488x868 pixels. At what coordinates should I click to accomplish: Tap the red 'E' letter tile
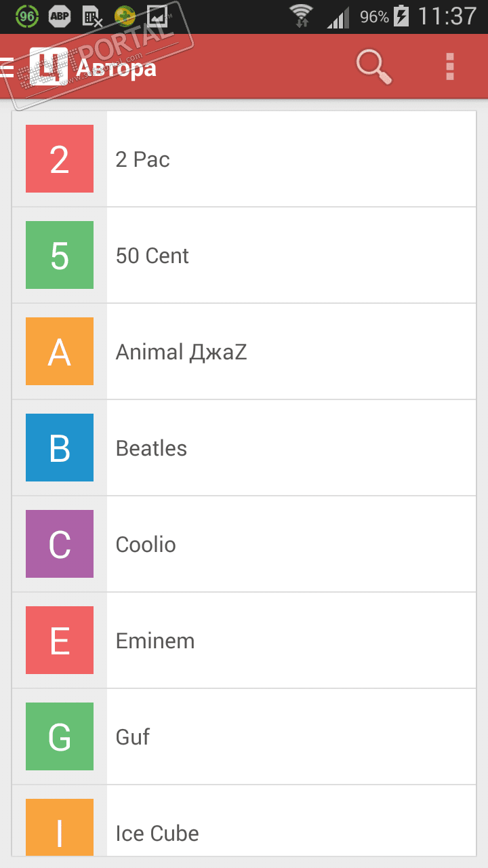coord(60,640)
